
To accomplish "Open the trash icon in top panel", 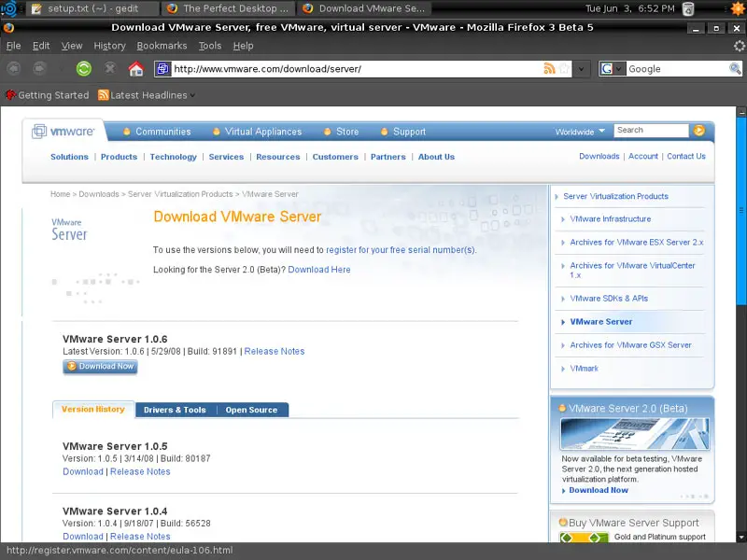I will pyautogui.click(x=688, y=8).
